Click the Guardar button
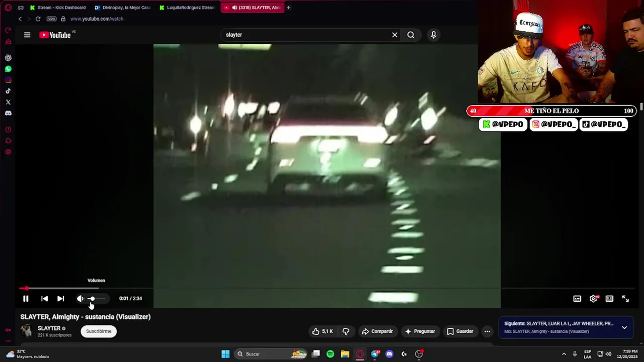Screen dimensions: 644x362 [x=460, y=331]
